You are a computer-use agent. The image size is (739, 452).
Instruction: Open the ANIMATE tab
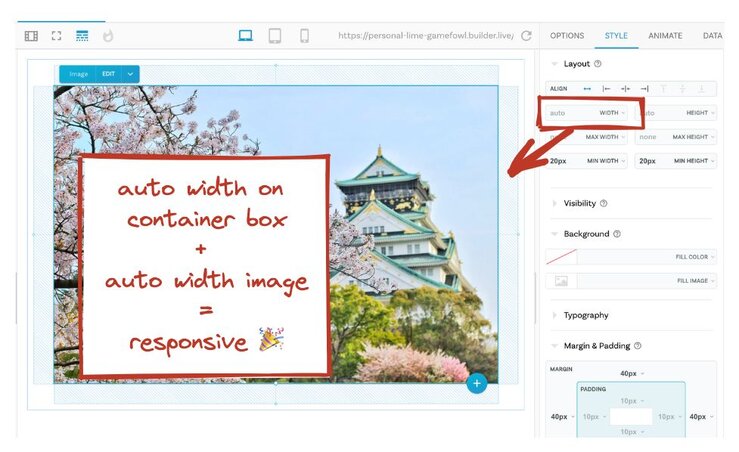[665, 36]
